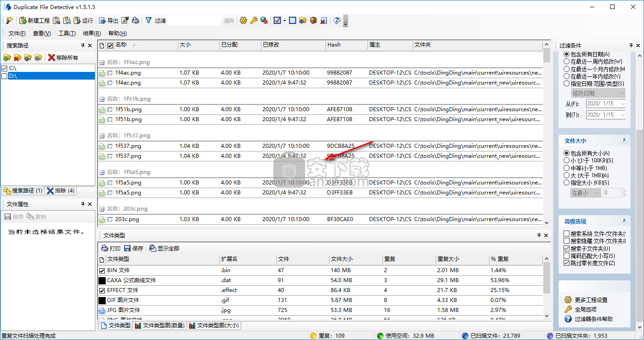The height and width of the screenshot is (340, 644).
Task: Click move path up folder icon
Action: pos(28,57)
